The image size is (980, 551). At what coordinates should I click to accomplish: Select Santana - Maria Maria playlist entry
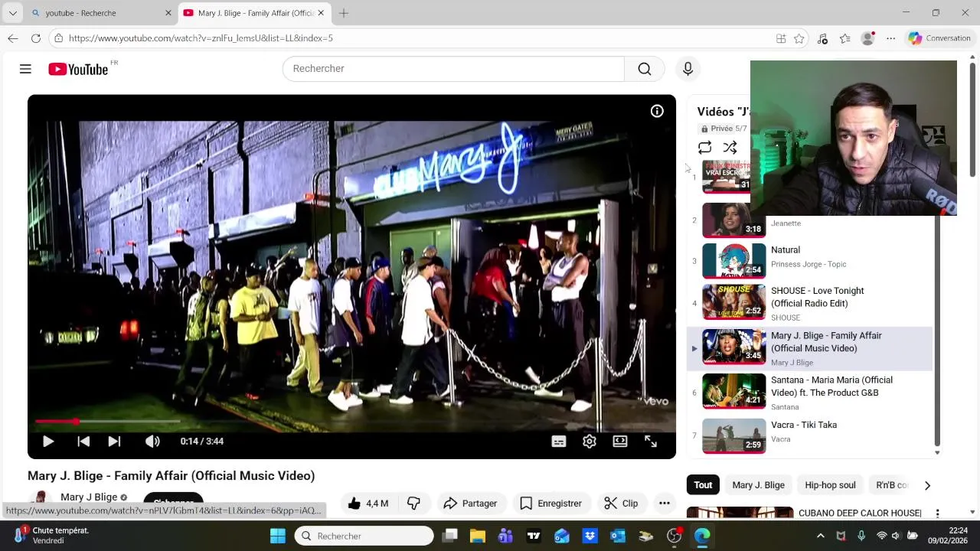pos(809,393)
